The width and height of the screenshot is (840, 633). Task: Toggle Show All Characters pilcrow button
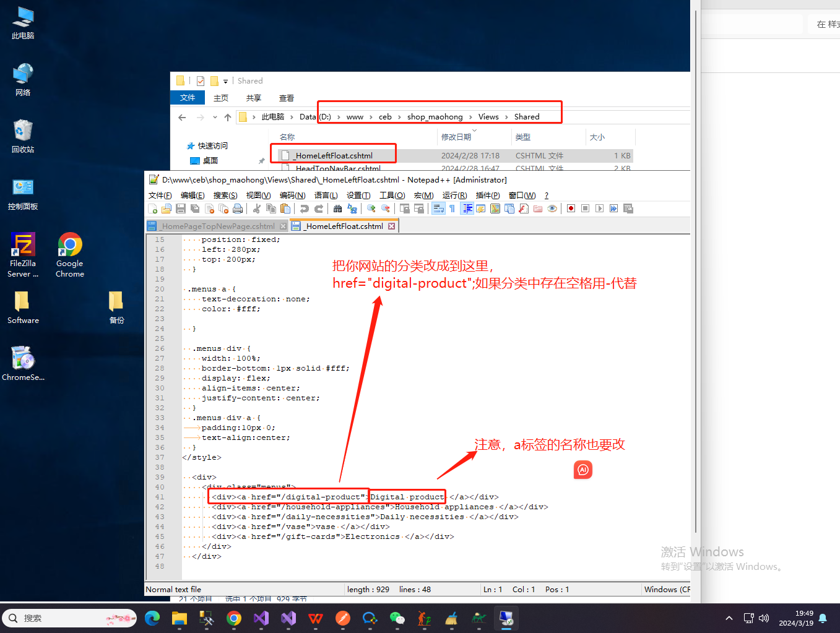452,209
